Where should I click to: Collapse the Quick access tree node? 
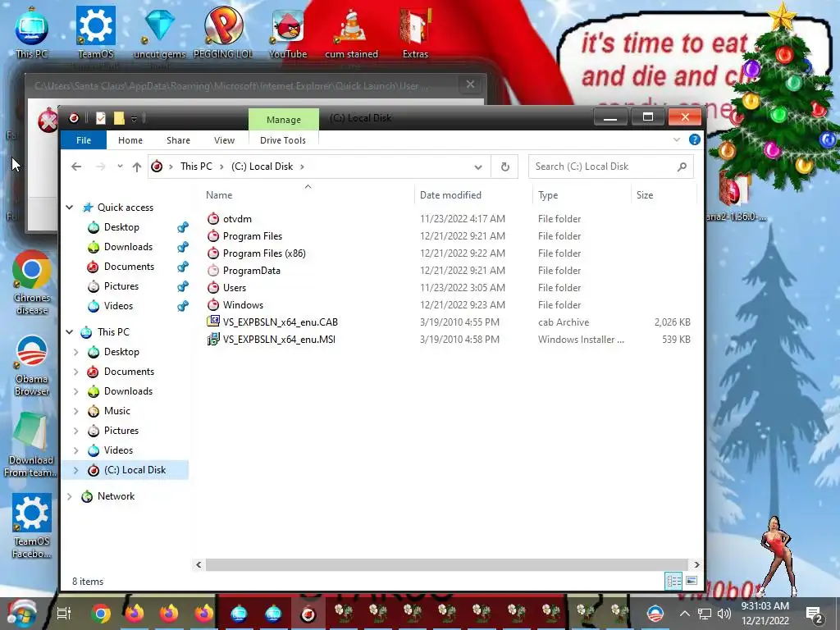pyautogui.click(x=70, y=208)
